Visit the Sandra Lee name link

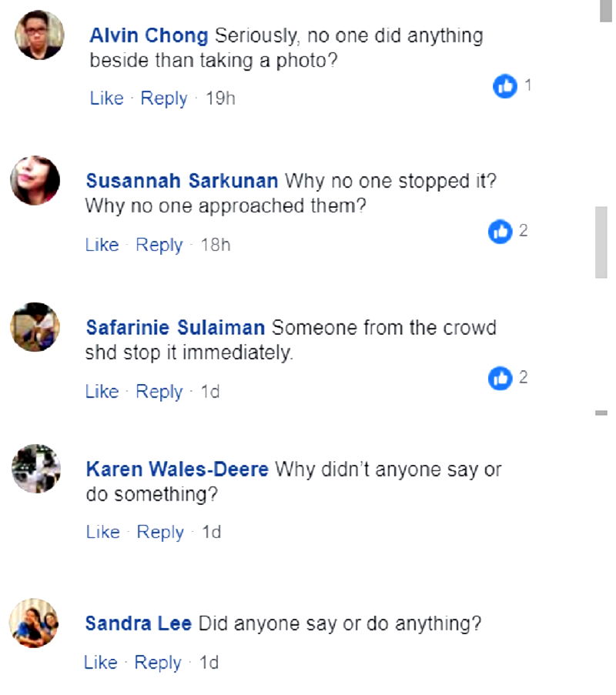point(139,623)
